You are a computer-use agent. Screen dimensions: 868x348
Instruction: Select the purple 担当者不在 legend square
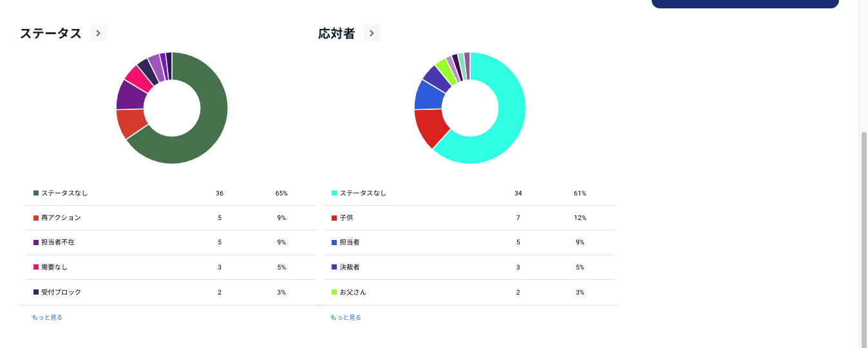[x=36, y=243]
